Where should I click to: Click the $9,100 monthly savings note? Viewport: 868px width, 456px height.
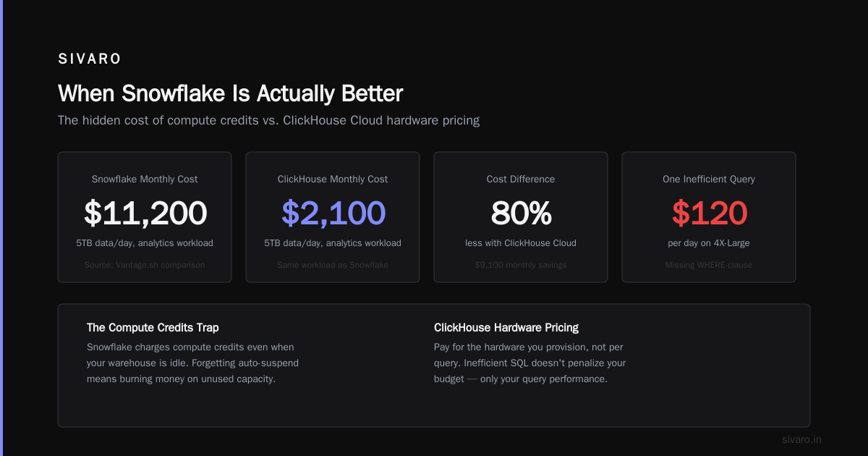click(521, 265)
